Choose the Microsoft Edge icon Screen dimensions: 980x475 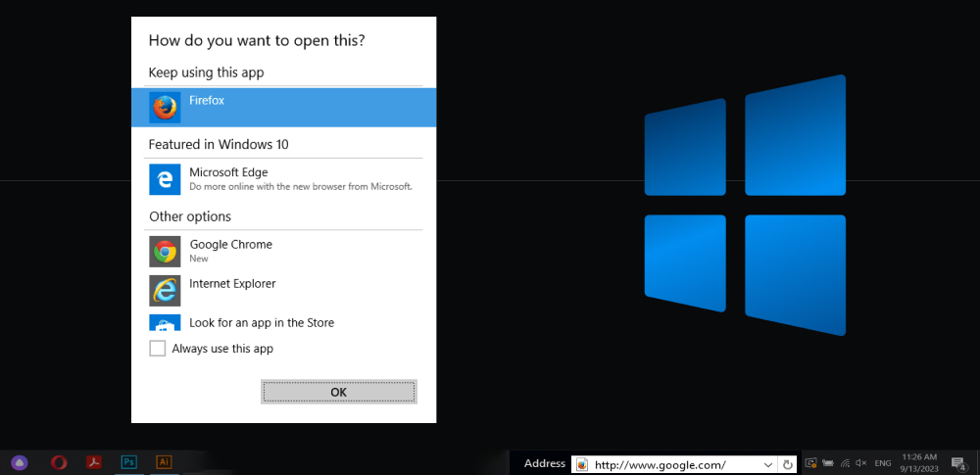click(165, 179)
